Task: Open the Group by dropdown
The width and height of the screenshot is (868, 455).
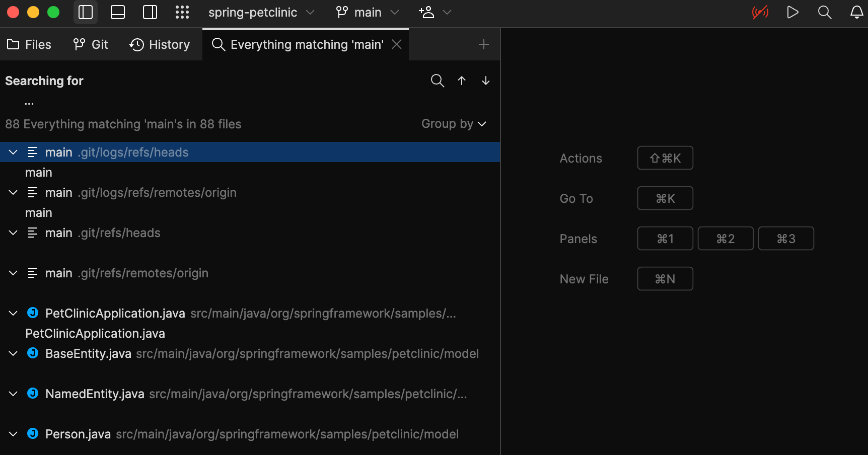Action: [454, 124]
